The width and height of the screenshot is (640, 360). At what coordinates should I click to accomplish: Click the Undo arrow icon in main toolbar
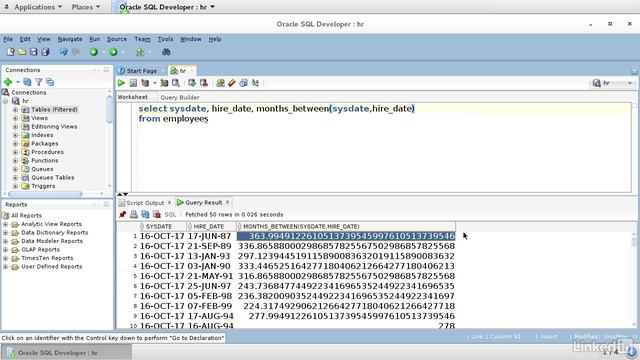[x=64, y=52]
